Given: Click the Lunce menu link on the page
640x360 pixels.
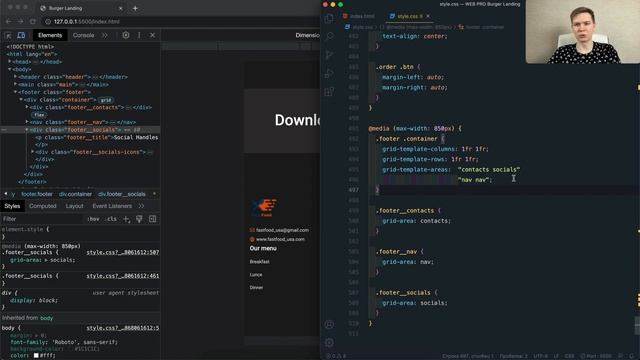Looking at the screenshot, I should [x=256, y=275].
